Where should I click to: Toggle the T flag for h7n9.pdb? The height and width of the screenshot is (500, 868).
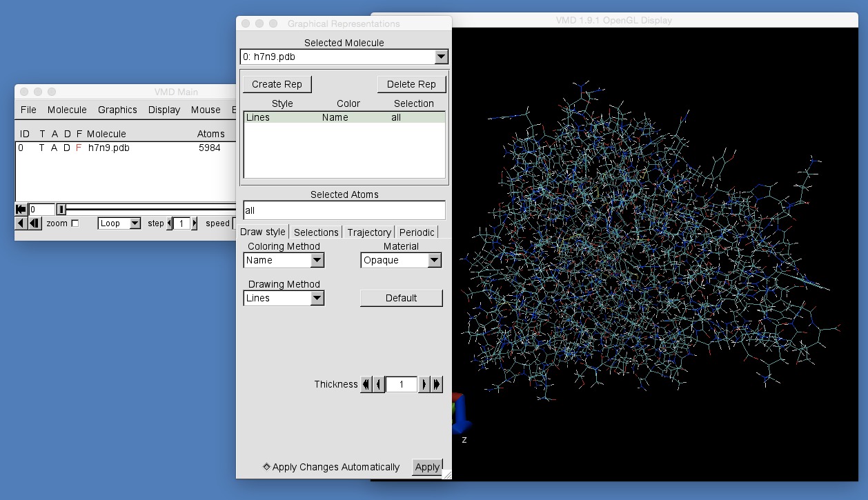[x=43, y=148]
